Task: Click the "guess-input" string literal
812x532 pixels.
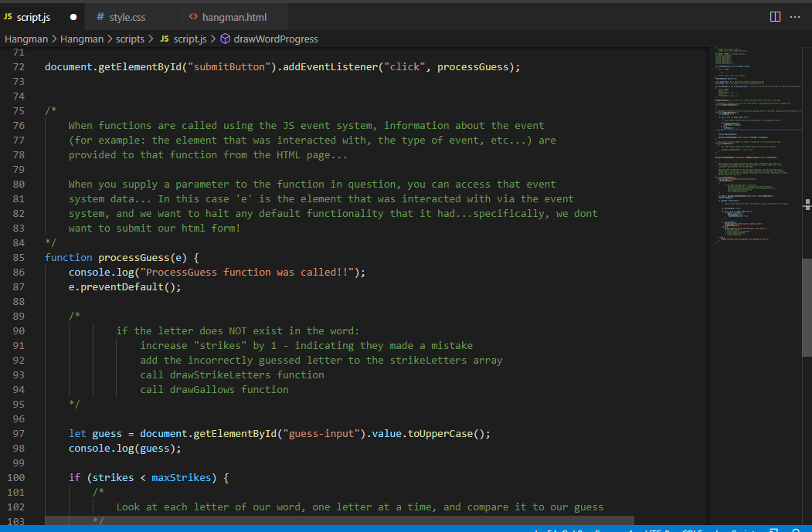Action: 321,434
